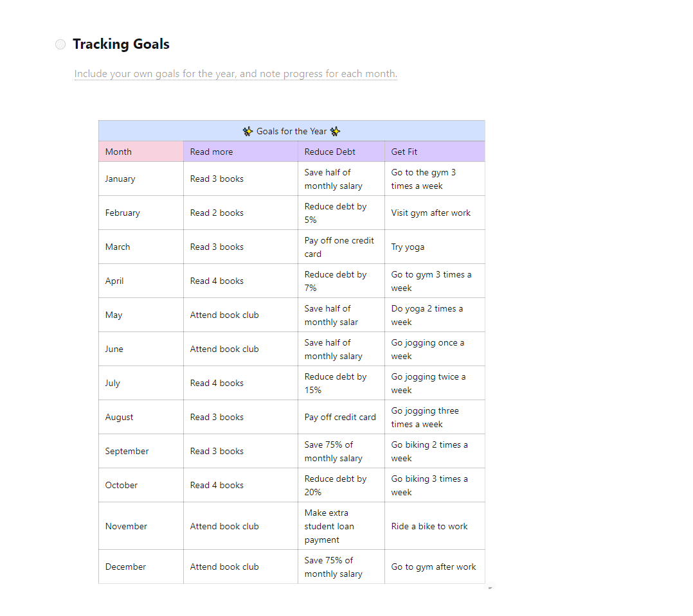Click the Pay off one credit card cell

pyautogui.click(x=341, y=247)
